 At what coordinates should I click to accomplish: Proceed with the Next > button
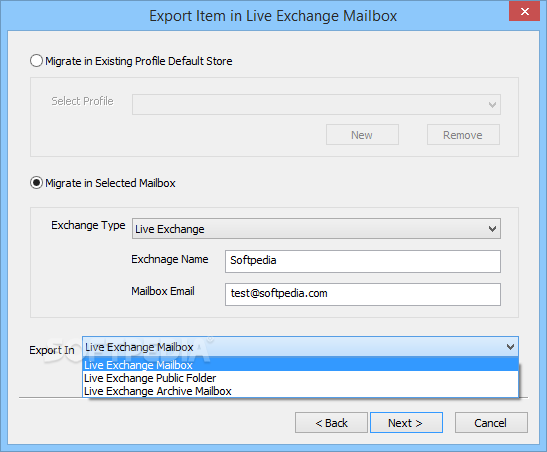click(x=406, y=423)
